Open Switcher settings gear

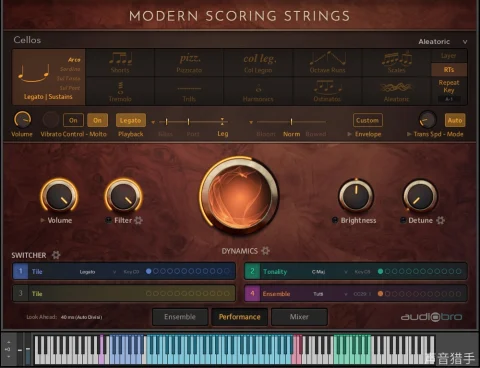[x=56, y=255]
